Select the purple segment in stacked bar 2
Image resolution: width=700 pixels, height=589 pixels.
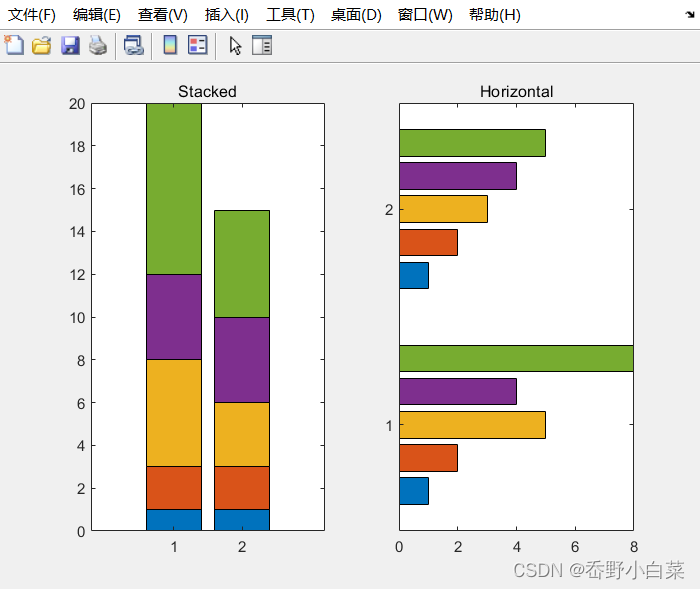(x=242, y=360)
